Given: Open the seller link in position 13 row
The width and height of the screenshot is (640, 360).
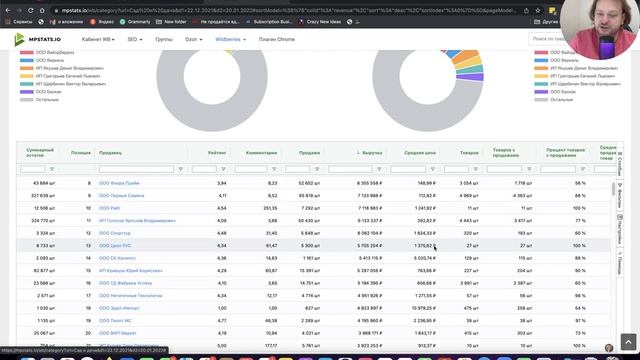Looking at the screenshot, I should (115, 246).
